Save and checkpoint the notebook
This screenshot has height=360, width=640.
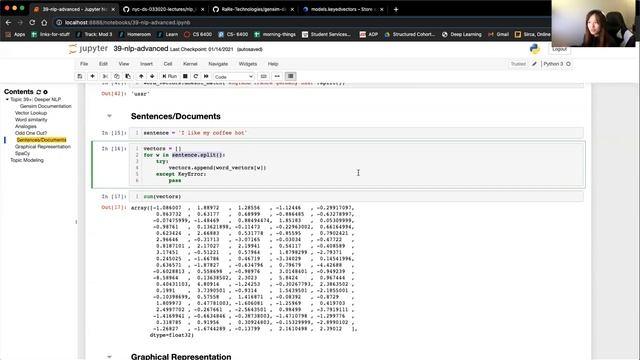coord(80,76)
